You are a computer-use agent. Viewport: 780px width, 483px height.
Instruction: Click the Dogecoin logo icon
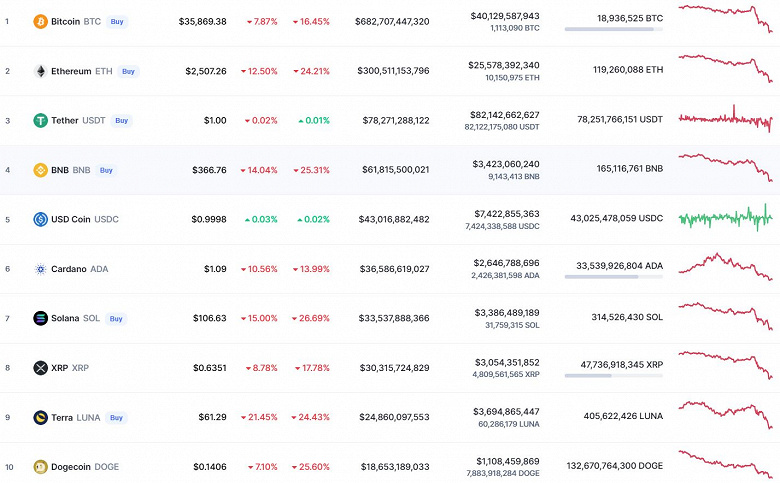(40, 466)
